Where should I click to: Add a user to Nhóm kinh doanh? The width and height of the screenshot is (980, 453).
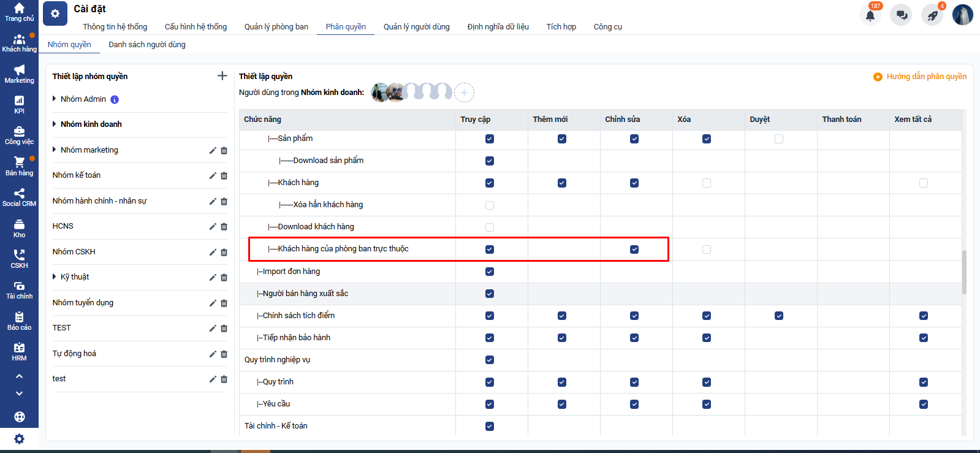464,93
